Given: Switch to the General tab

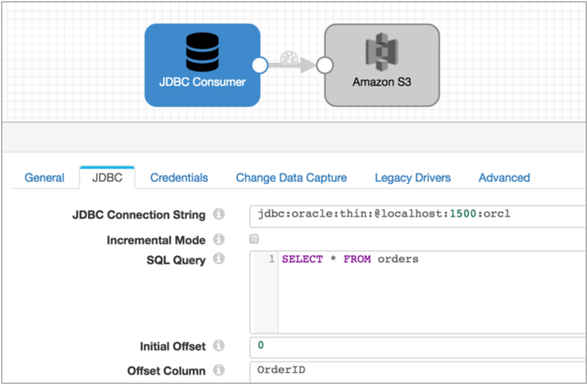Looking at the screenshot, I should click(44, 178).
